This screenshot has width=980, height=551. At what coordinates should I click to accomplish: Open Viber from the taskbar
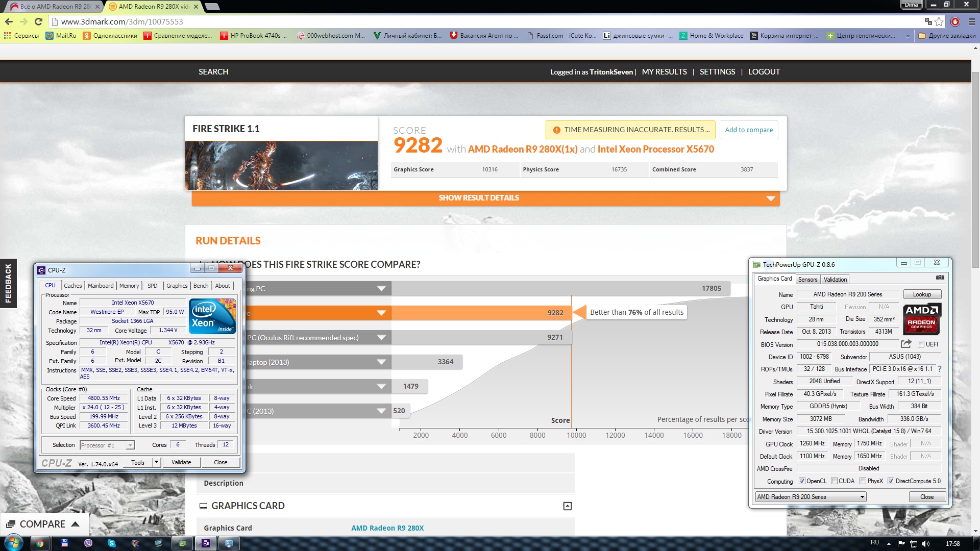[88, 543]
